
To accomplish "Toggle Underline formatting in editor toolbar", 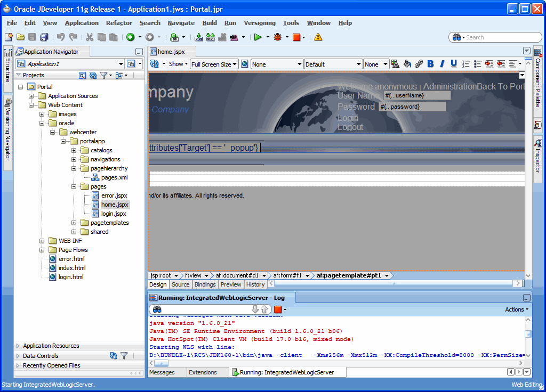I will 454,64.
